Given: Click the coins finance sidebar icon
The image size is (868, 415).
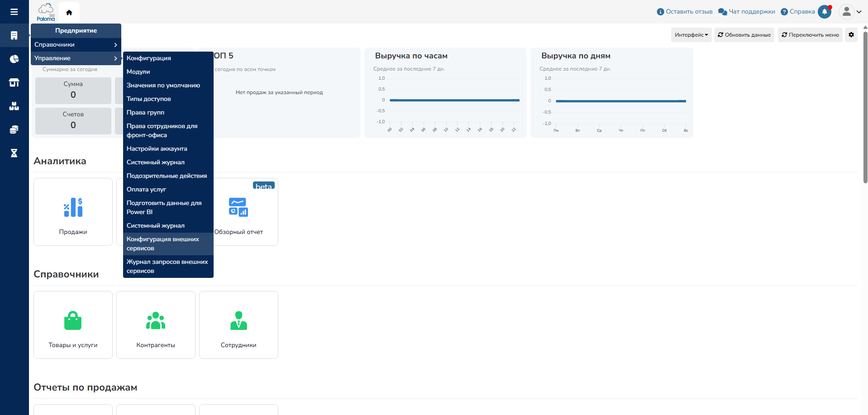Looking at the screenshot, I should [14, 129].
